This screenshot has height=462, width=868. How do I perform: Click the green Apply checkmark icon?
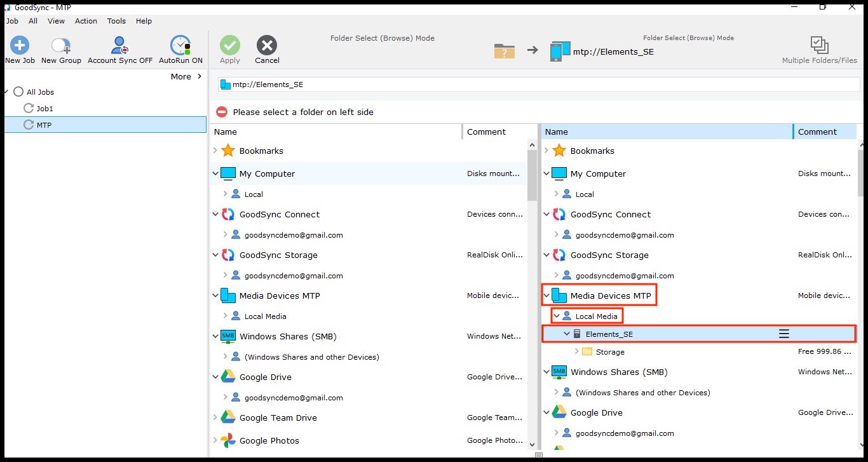click(229, 46)
